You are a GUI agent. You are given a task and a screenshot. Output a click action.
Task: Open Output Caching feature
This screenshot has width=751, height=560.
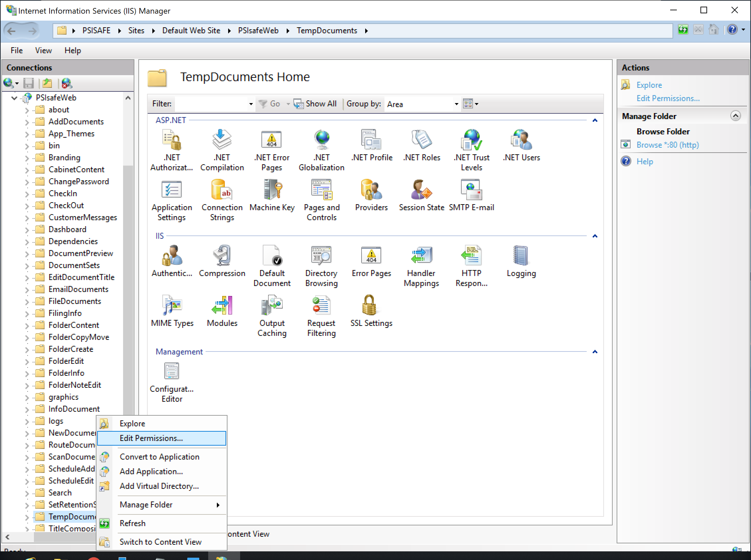272,316
